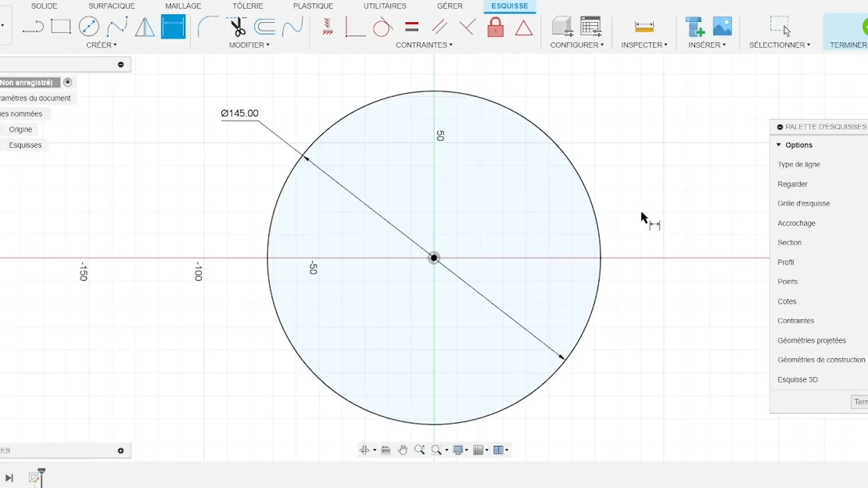The image size is (868, 488).
Task: Open Orbit type dropdown arrow
Action: (x=374, y=450)
